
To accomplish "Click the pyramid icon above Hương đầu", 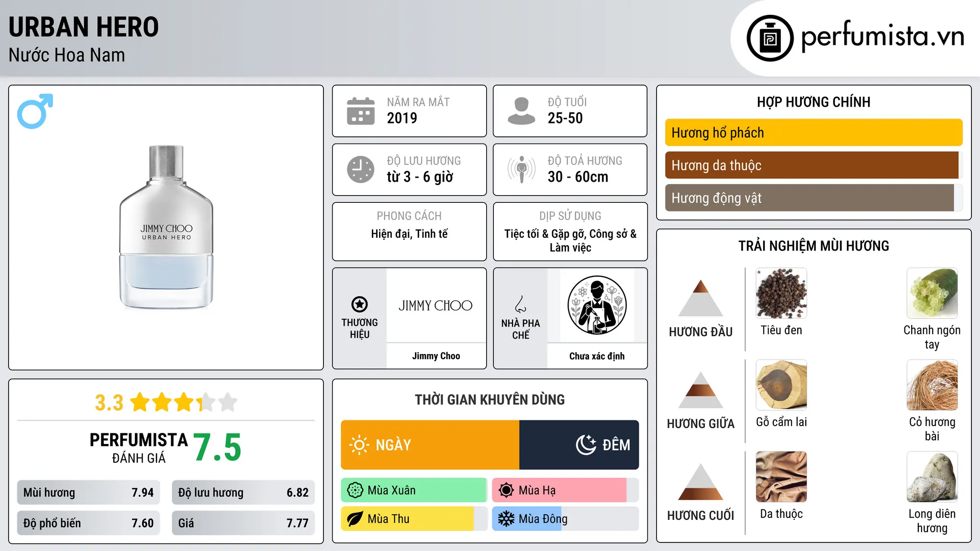I will [x=701, y=298].
